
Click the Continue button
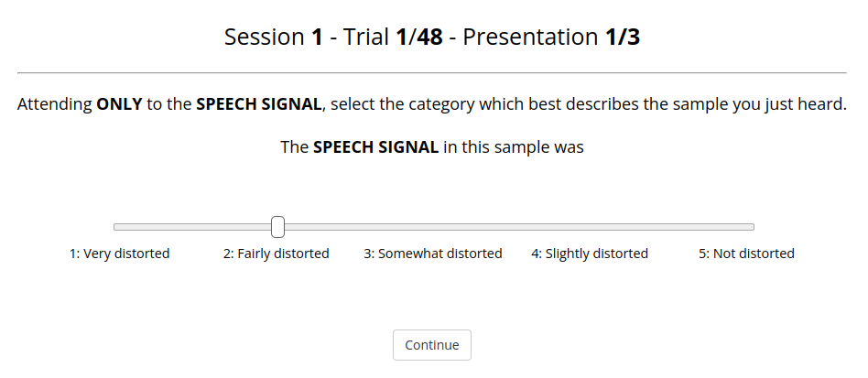click(432, 345)
